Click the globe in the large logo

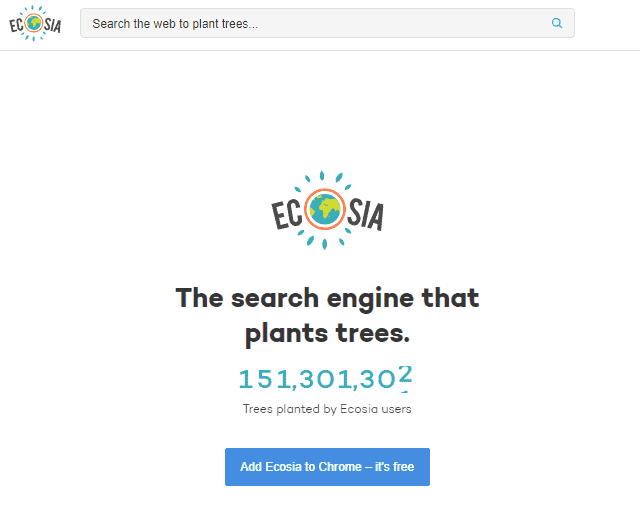click(x=324, y=209)
